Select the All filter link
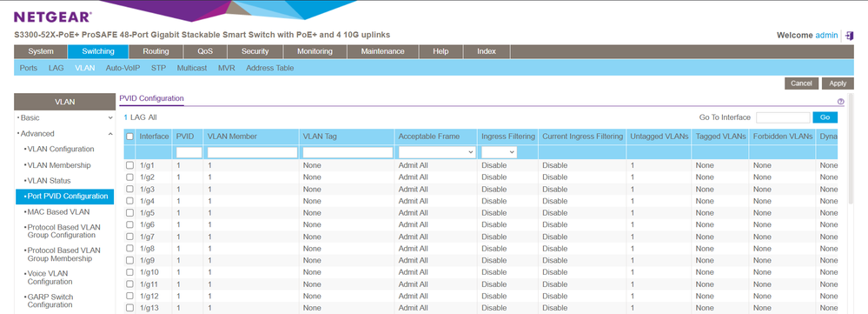 (x=152, y=117)
